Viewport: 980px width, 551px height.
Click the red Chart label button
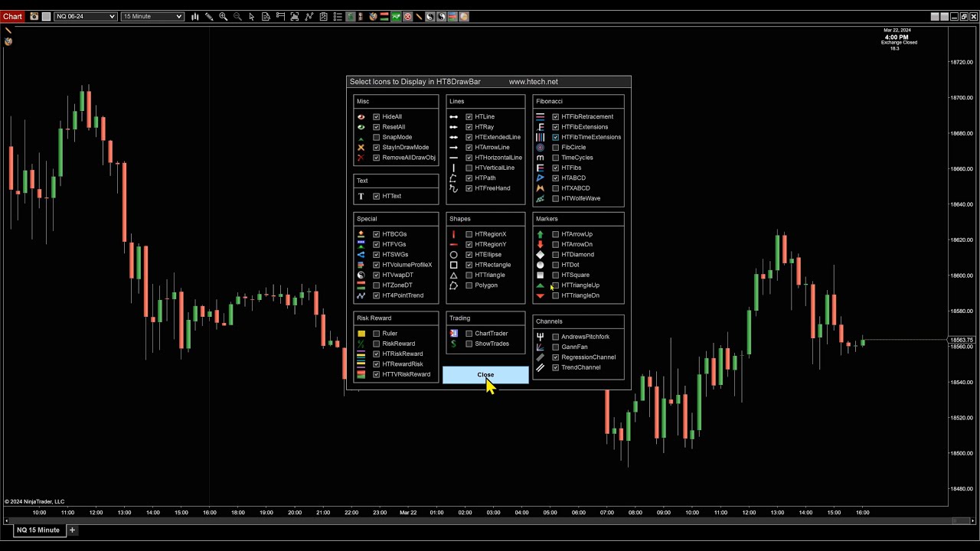click(x=13, y=17)
